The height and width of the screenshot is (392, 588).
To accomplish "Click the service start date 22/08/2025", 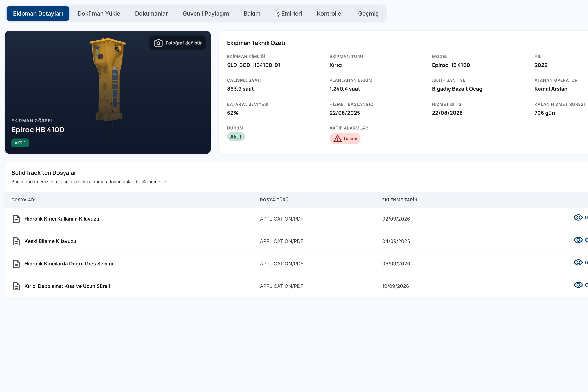I will (x=345, y=113).
